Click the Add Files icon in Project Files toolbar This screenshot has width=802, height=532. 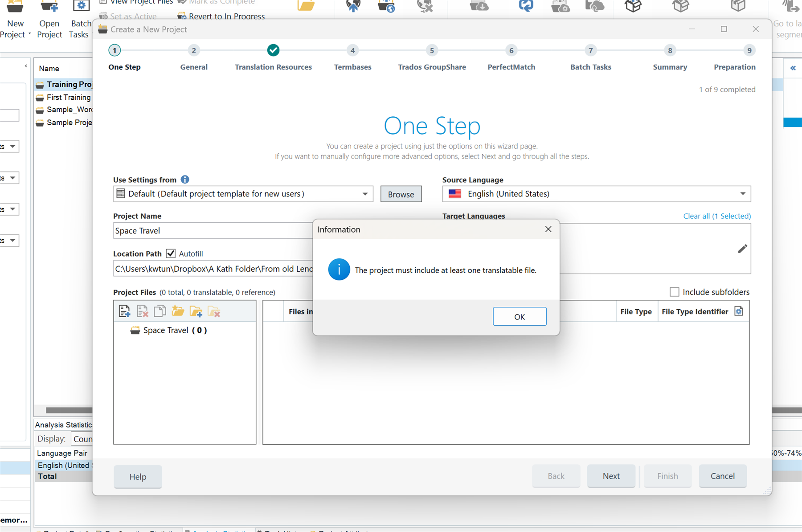124,311
